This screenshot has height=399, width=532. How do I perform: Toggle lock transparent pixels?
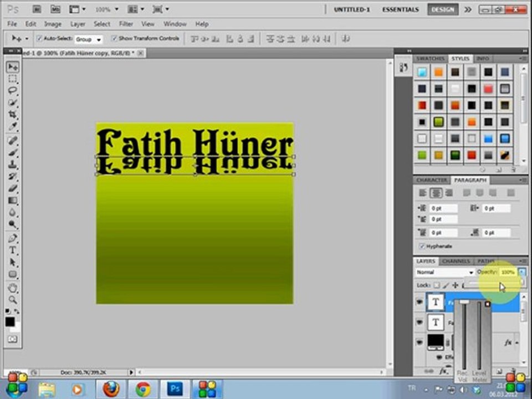tap(437, 285)
